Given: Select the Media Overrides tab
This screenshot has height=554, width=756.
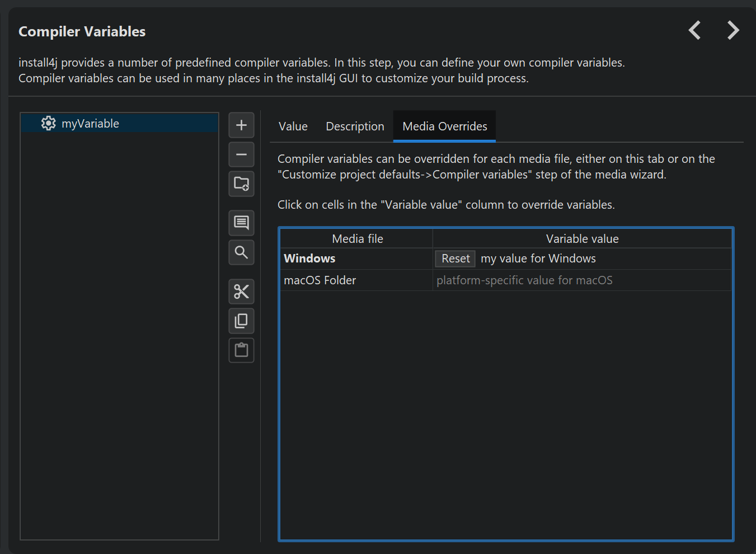Looking at the screenshot, I should tap(444, 126).
